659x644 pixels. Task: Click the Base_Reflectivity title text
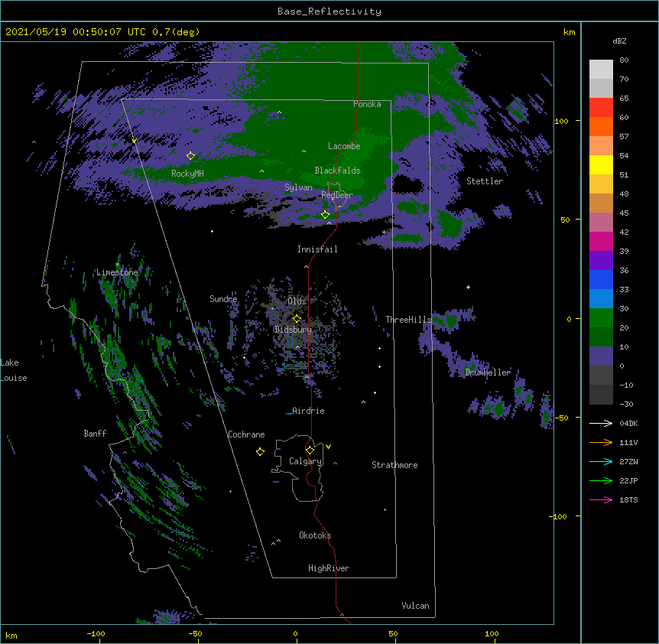click(x=329, y=11)
